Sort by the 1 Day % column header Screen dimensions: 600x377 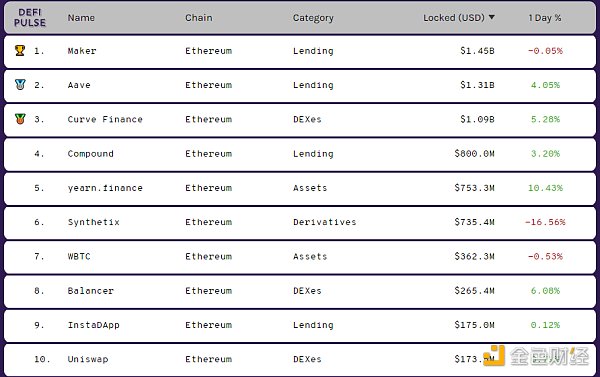pos(545,18)
